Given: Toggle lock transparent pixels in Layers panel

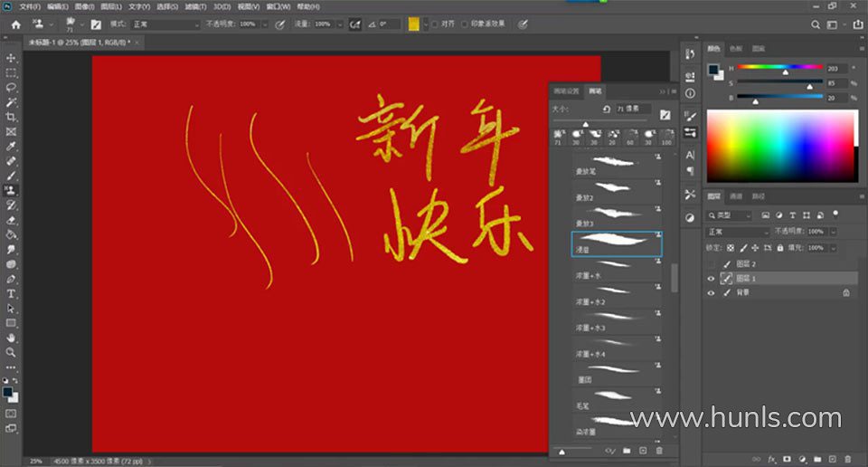Looking at the screenshot, I should 731,248.
